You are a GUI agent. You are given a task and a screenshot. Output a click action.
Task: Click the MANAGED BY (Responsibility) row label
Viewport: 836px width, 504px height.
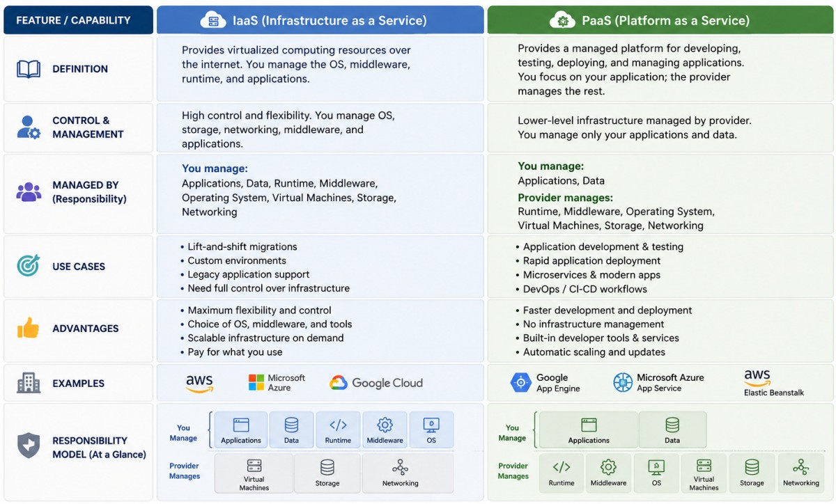tap(89, 192)
